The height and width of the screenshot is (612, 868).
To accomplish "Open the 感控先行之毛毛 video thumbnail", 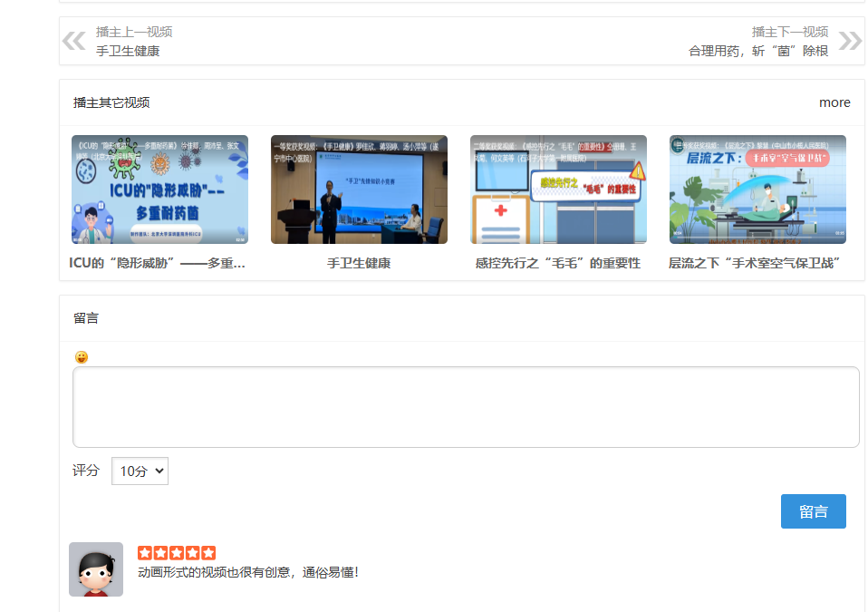I will tap(558, 189).
